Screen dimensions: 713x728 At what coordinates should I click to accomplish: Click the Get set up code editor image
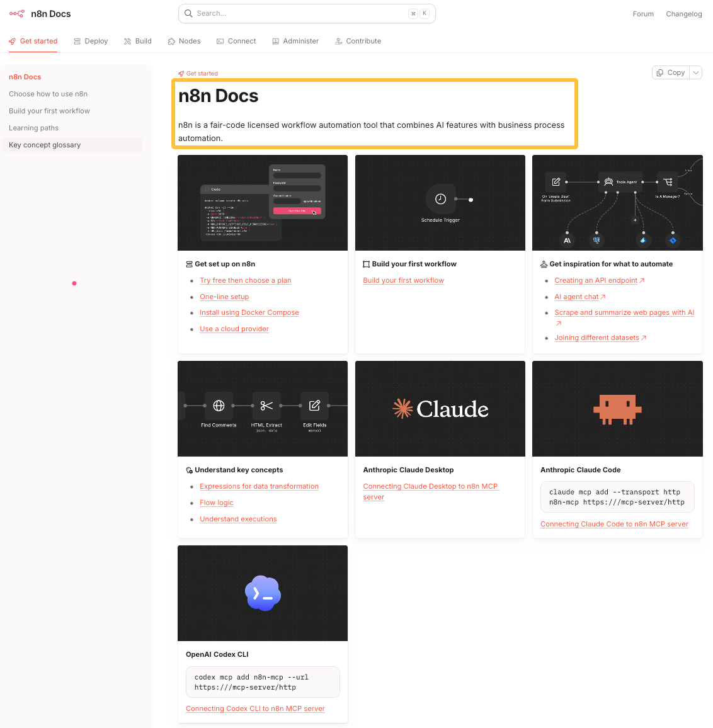[263, 203]
